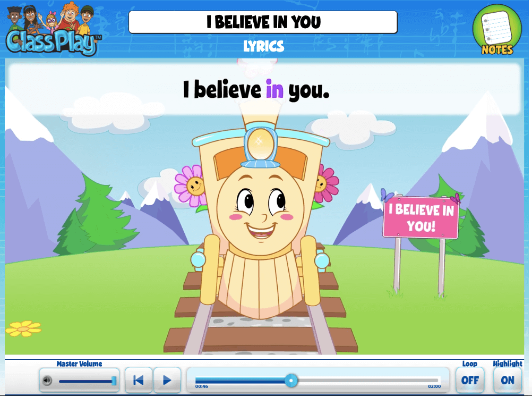Screen dimensions: 532x396
Task: Click the smiling train character
Action: 260,210
